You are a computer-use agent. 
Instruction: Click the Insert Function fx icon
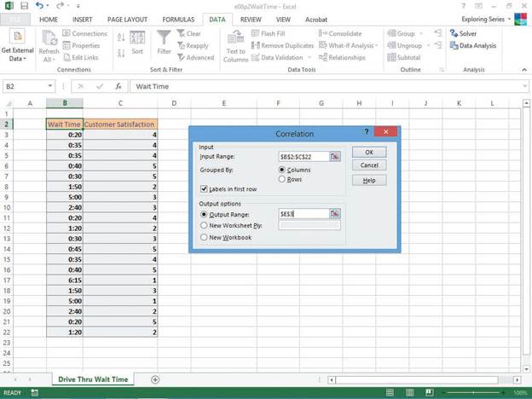119,86
